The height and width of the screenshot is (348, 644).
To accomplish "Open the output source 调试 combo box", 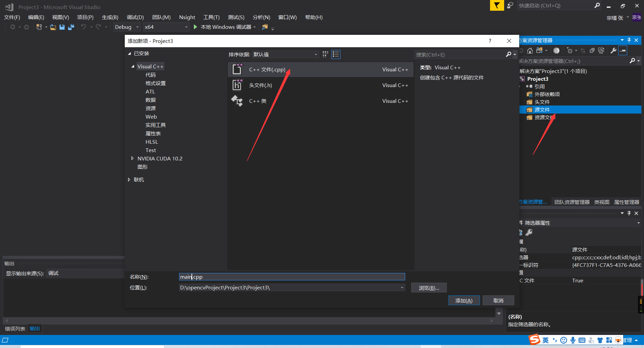I will coord(86,273).
